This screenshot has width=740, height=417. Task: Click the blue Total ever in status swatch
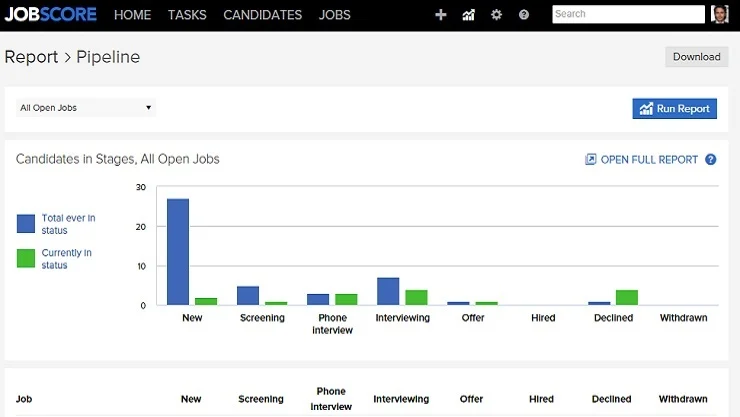[x=26, y=223]
